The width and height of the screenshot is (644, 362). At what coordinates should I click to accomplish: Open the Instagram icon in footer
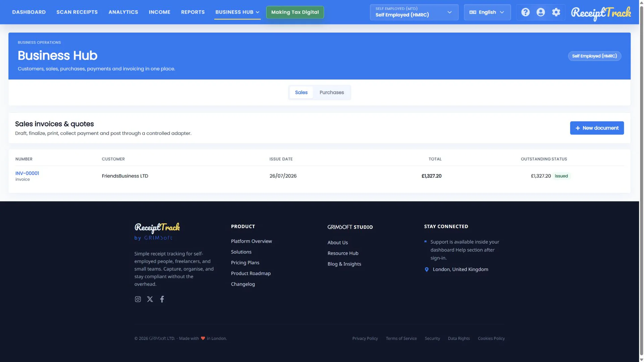click(x=138, y=299)
